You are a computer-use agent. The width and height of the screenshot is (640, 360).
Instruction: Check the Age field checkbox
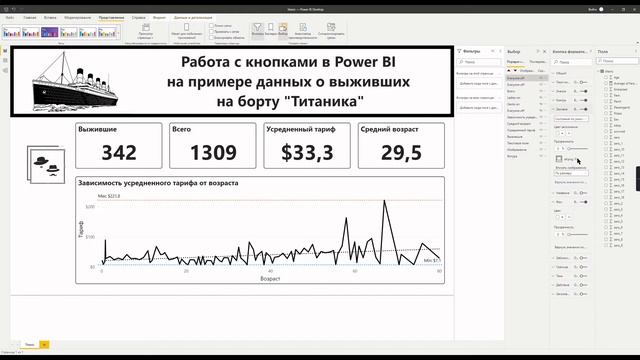pos(606,77)
